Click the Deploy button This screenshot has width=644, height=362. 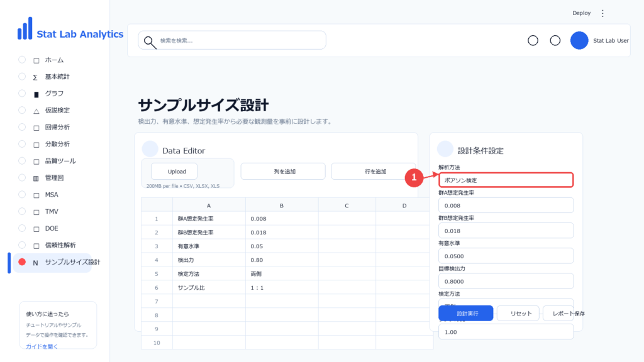(x=581, y=13)
